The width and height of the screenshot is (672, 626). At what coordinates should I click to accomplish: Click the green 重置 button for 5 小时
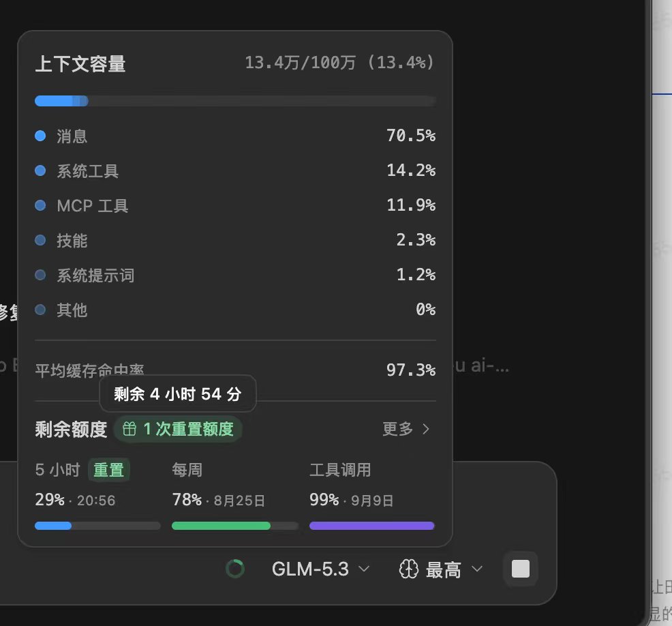pyautogui.click(x=109, y=470)
